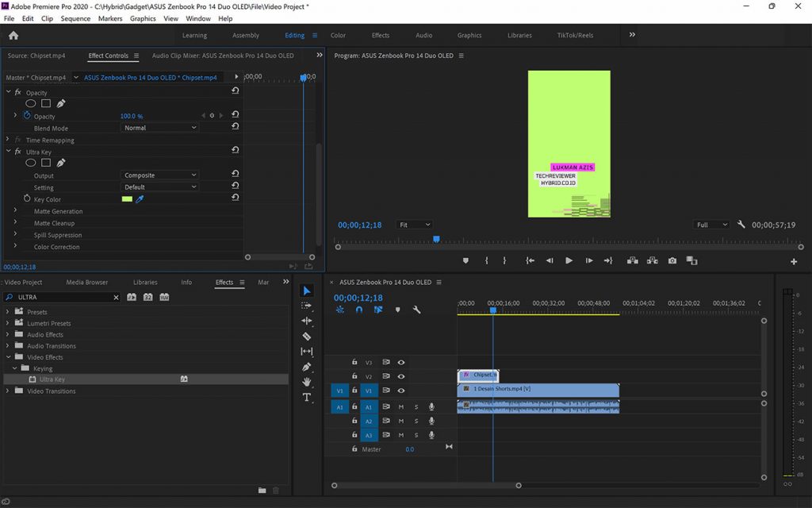Select the Track Select Forward tool

click(x=308, y=306)
